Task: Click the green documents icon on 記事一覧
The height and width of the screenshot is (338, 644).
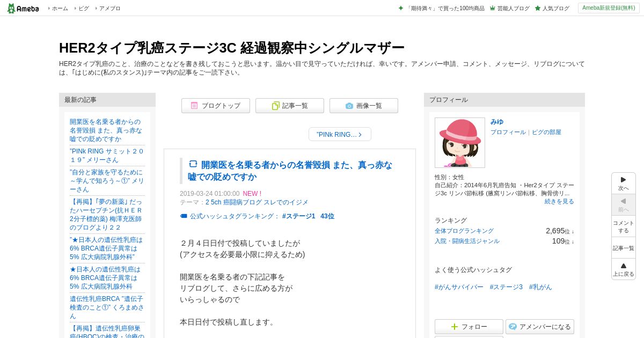Action: [x=275, y=106]
